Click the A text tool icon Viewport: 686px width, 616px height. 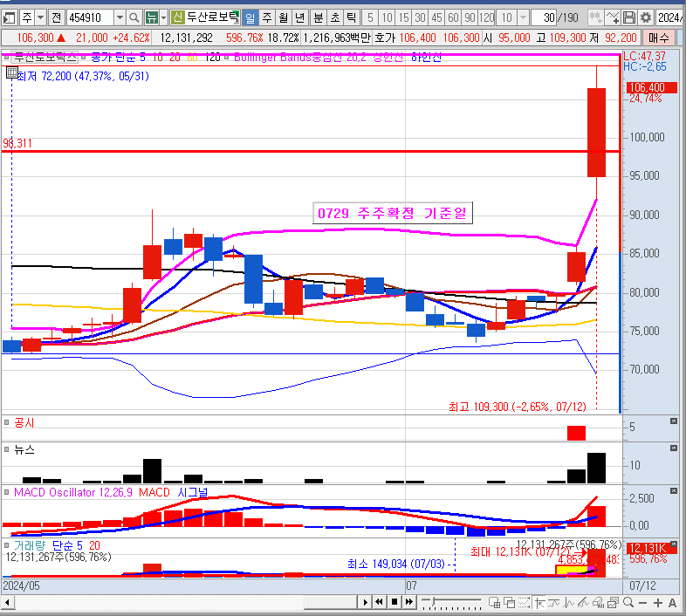(672, 603)
